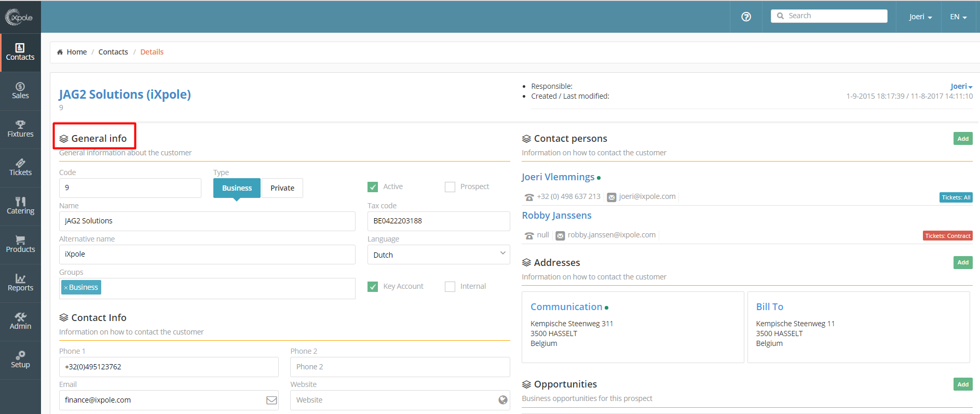Click the help question mark icon

746,17
